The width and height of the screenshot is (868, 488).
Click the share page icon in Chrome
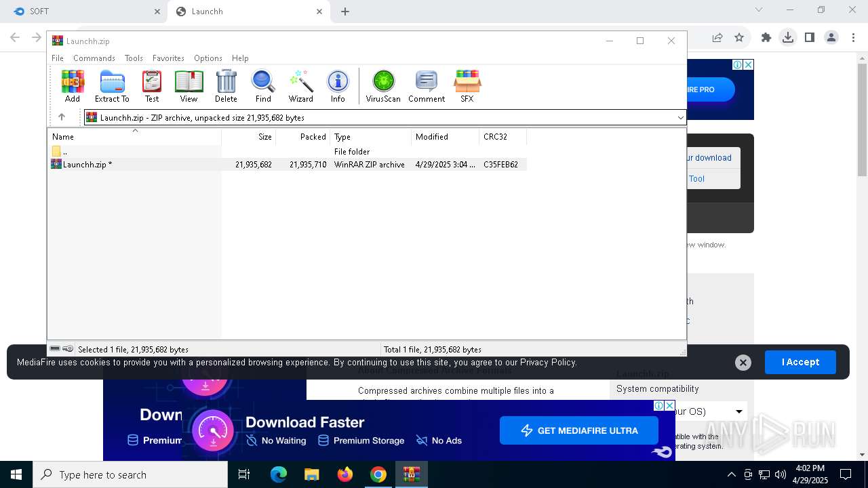(717, 38)
